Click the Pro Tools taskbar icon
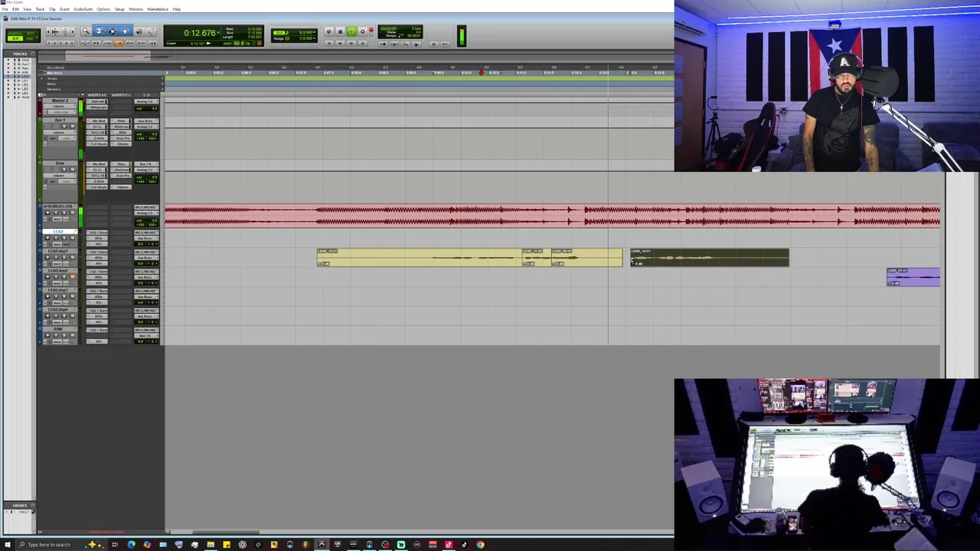 [x=322, y=545]
